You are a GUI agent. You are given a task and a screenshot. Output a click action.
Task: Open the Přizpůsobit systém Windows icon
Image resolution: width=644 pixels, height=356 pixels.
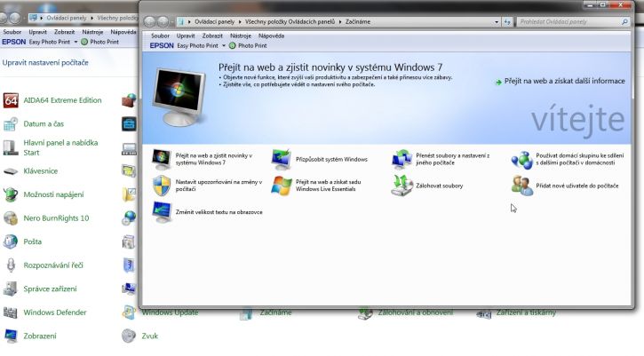pyautogui.click(x=282, y=159)
